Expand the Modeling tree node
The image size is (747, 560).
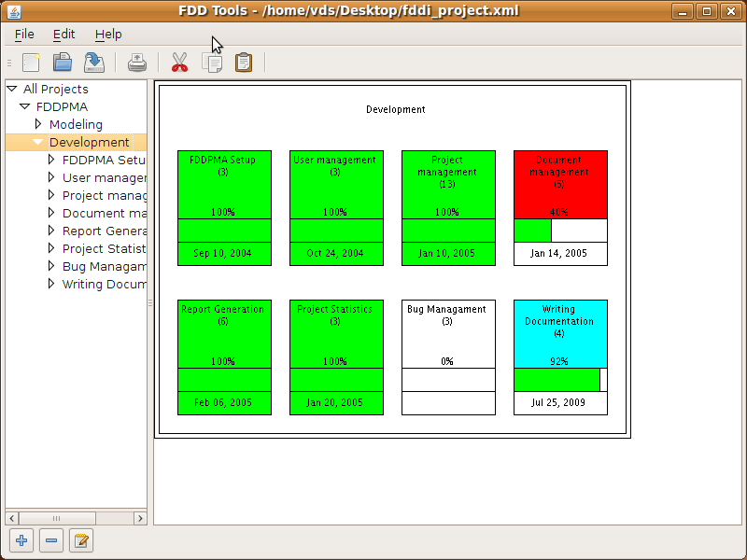coord(38,124)
